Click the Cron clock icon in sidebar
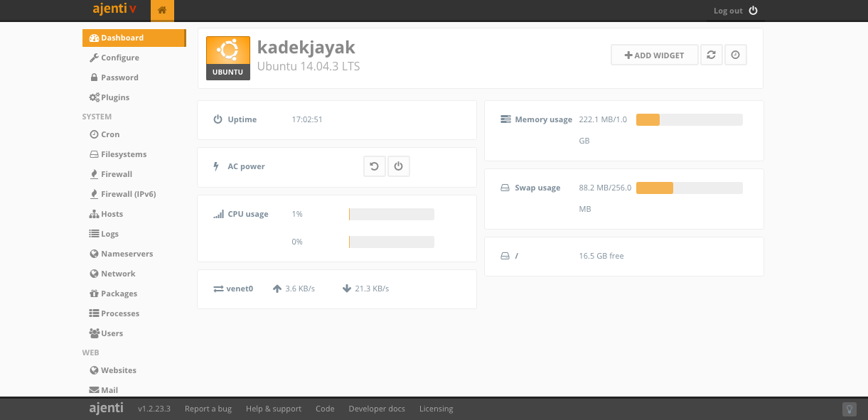Viewport: 868px width, 420px height. pos(94,134)
